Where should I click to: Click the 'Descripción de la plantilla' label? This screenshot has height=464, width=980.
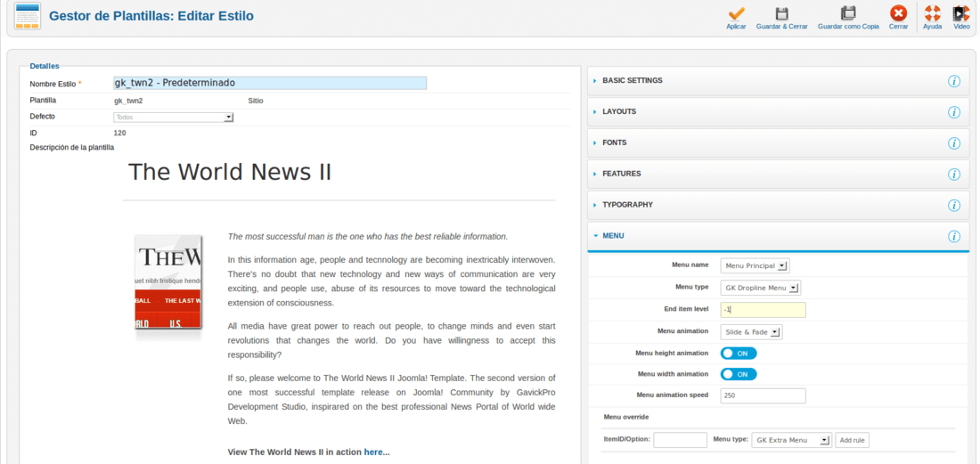point(72,147)
